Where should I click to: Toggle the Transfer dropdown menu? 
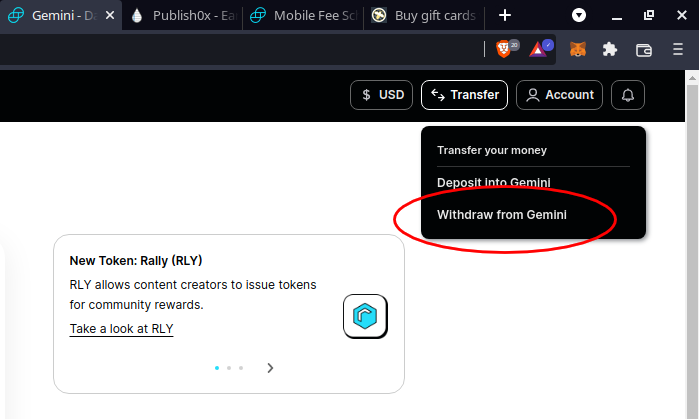pos(465,95)
